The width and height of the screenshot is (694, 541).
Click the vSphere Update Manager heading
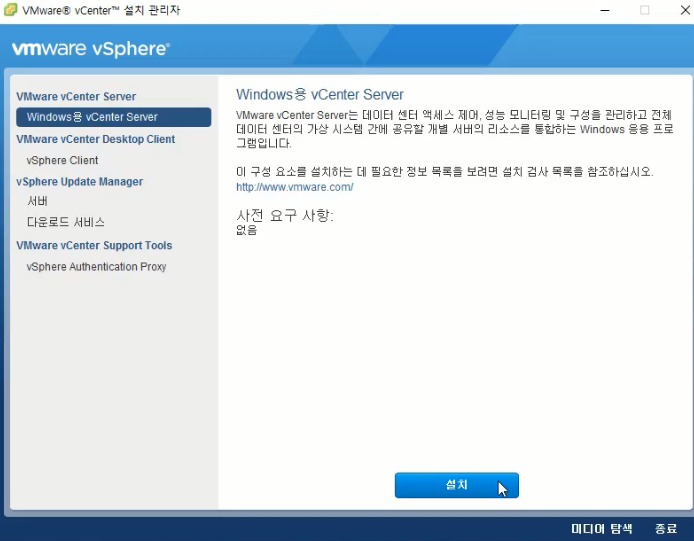(x=80, y=182)
